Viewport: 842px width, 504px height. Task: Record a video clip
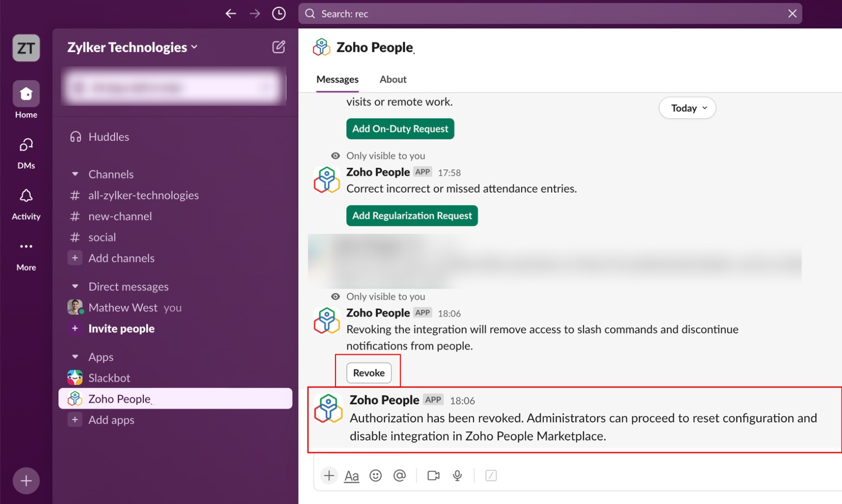pos(433,476)
